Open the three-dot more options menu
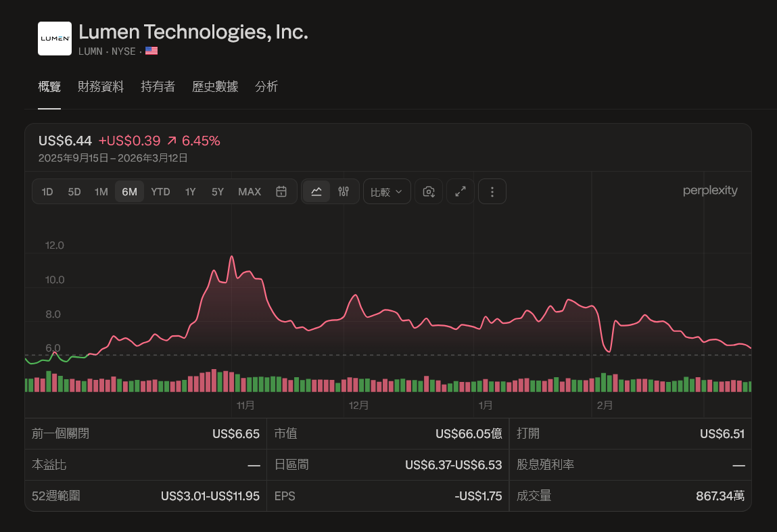 tap(492, 192)
